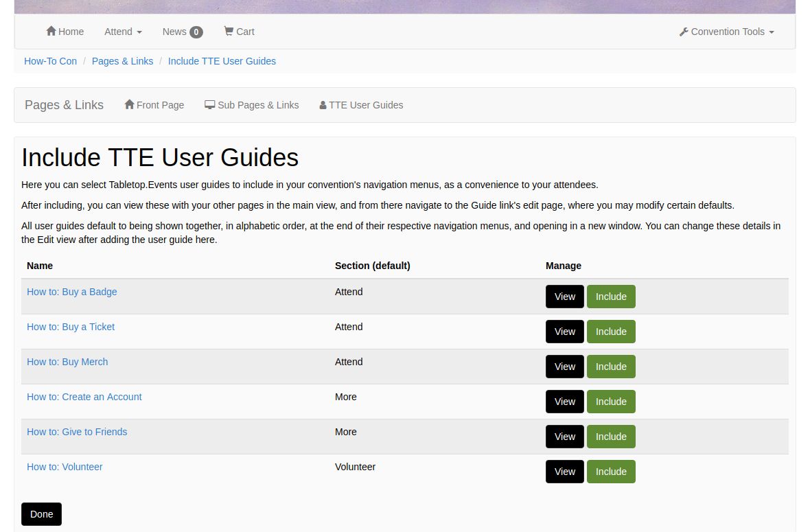Expand the Attend dropdown menu
This screenshot has width=810, height=532.
123,32
